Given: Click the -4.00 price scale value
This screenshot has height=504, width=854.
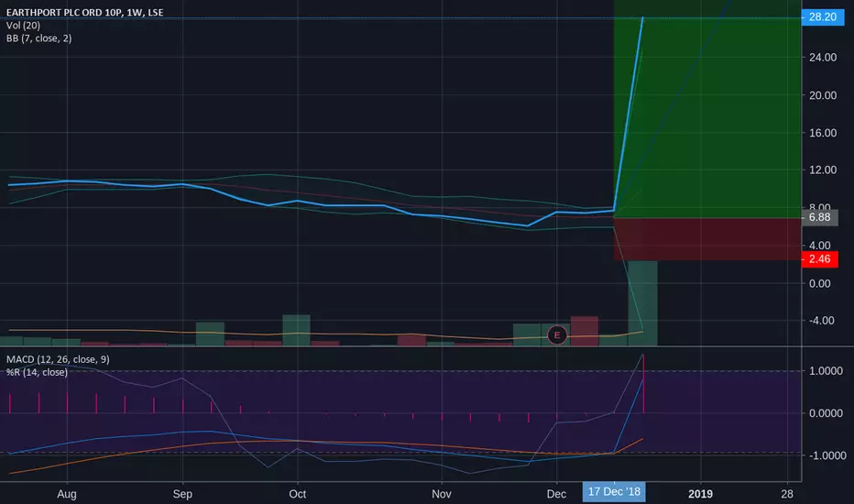Looking at the screenshot, I should point(821,321).
